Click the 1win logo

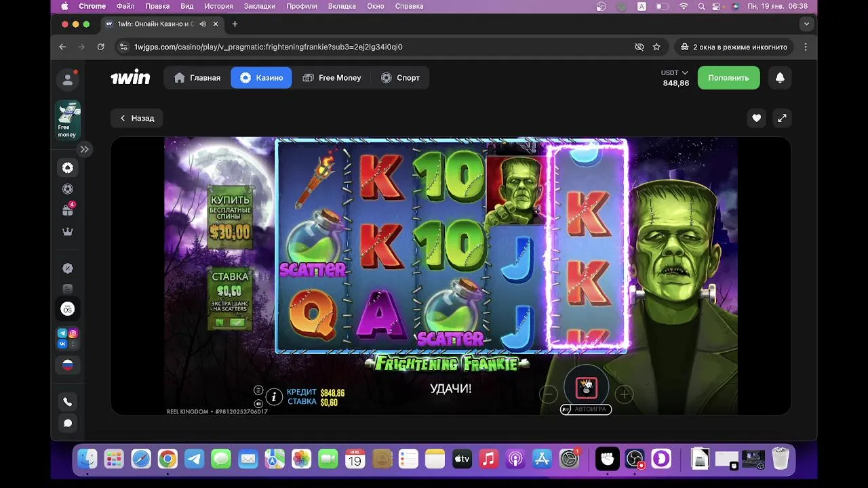click(x=130, y=78)
